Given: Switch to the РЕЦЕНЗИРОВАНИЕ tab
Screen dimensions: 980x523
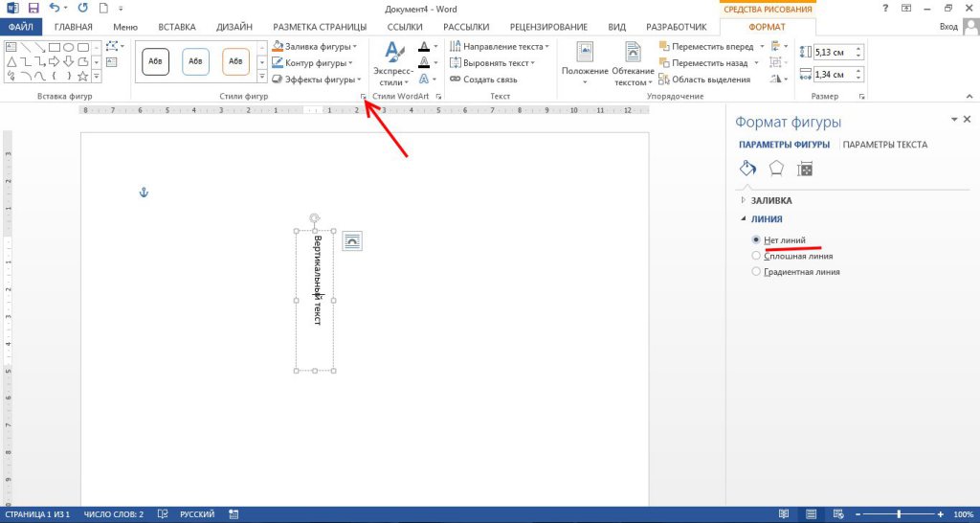Looking at the screenshot, I should pos(548,27).
